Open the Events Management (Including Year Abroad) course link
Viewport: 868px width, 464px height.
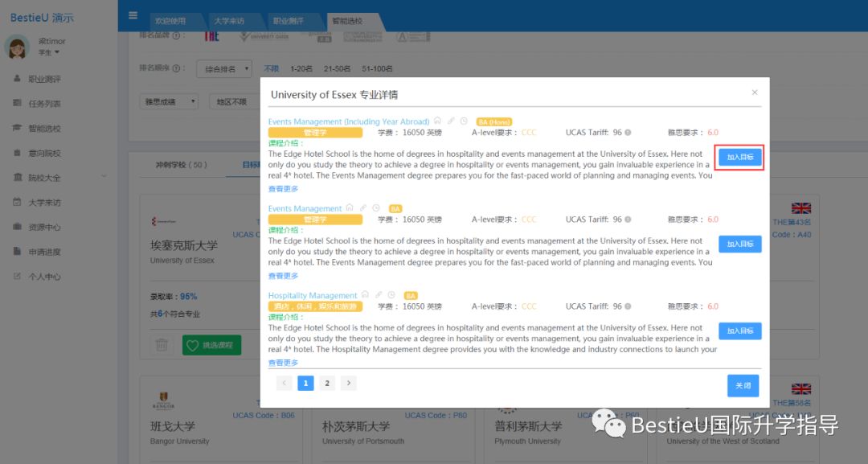pos(349,121)
